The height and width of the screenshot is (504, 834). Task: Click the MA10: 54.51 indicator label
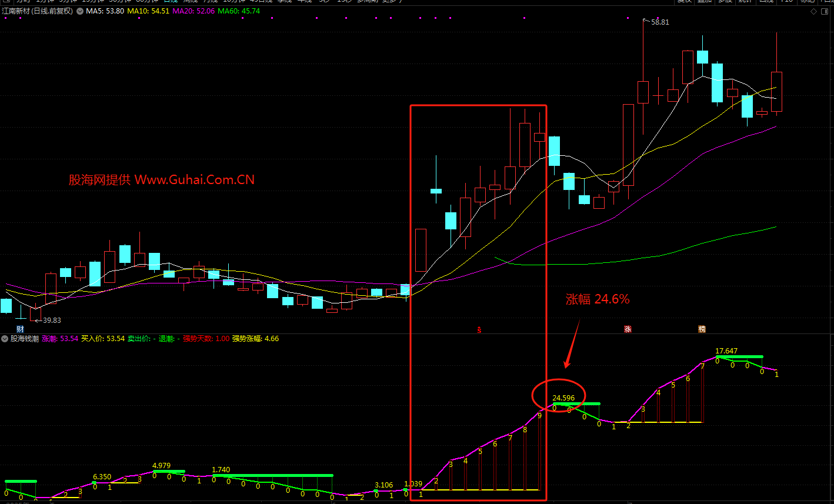click(x=148, y=11)
